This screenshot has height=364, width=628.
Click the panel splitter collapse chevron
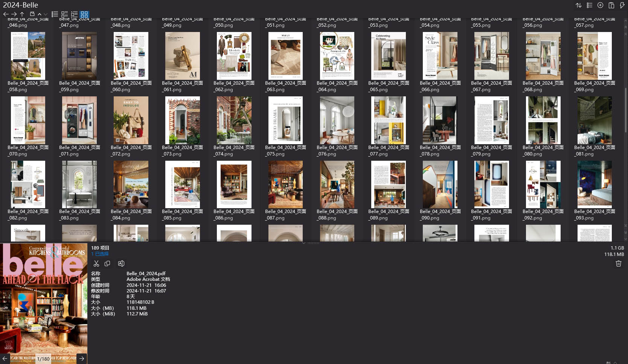pyautogui.click(x=304, y=243)
